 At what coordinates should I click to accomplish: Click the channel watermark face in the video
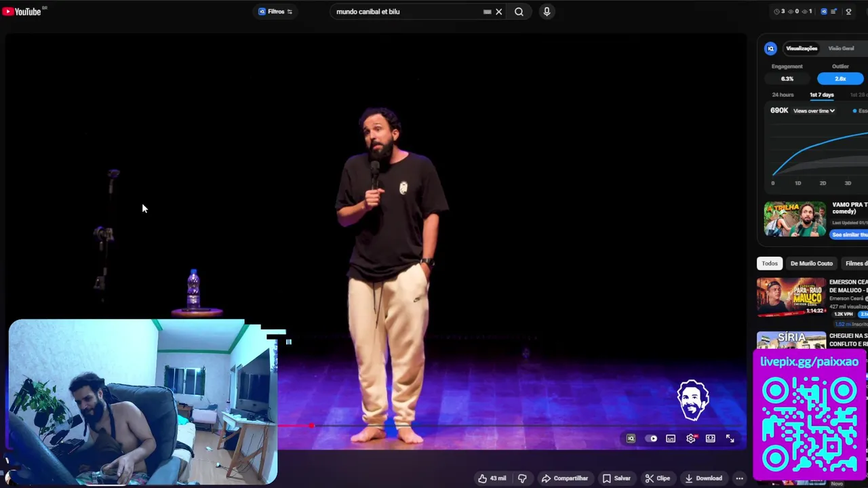click(x=692, y=400)
